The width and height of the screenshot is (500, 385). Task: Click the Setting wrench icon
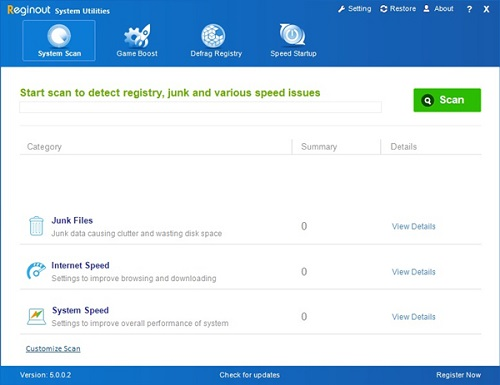pyautogui.click(x=341, y=9)
